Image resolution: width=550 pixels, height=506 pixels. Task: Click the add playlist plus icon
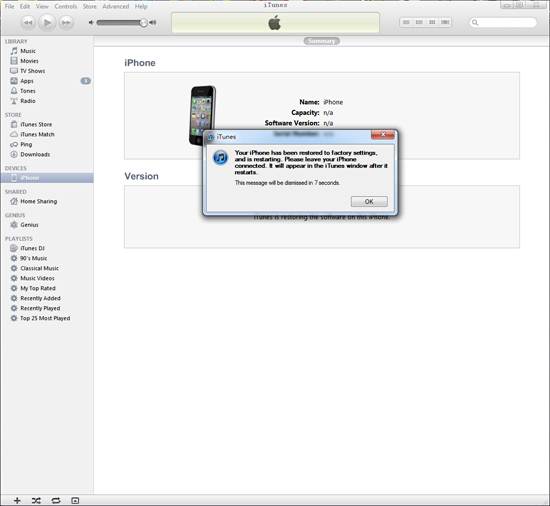(17, 500)
